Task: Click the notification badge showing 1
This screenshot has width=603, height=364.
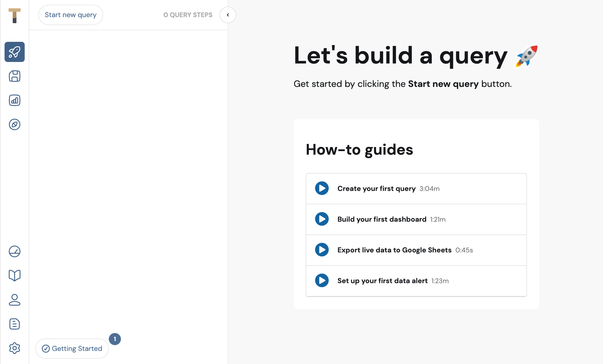Action: (x=115, y=339)
